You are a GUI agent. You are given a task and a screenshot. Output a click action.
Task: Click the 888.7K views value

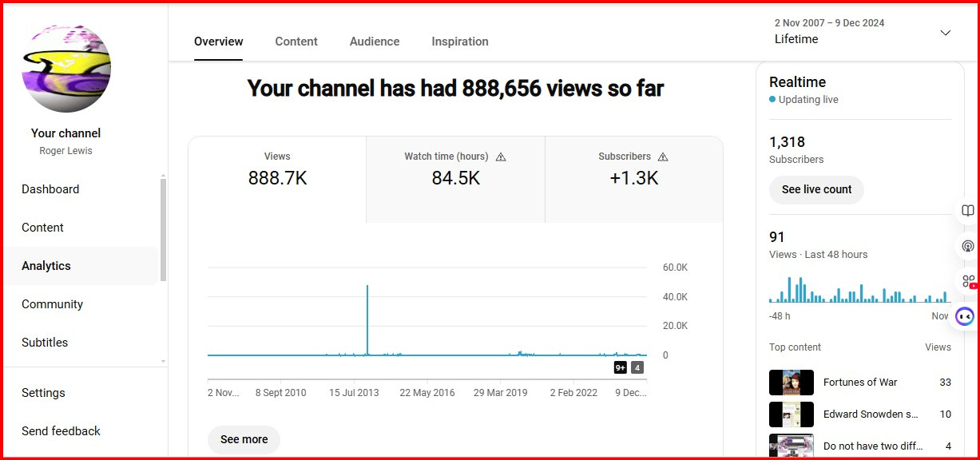[277, 179]
